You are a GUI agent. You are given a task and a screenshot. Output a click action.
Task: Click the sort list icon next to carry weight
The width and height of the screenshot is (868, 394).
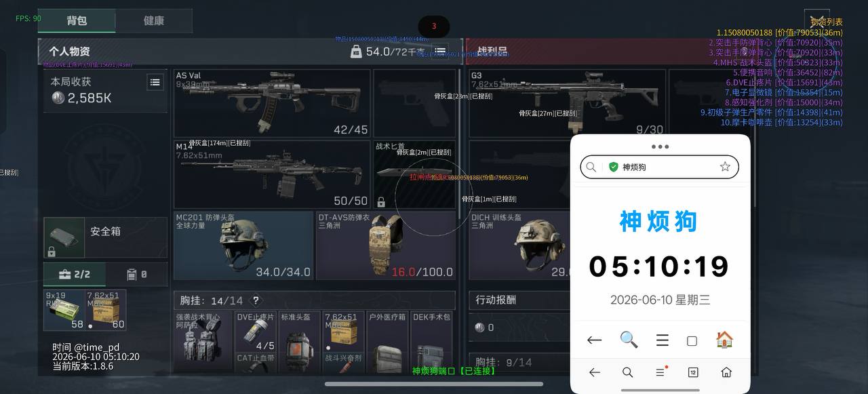click(x=441, y=51)
